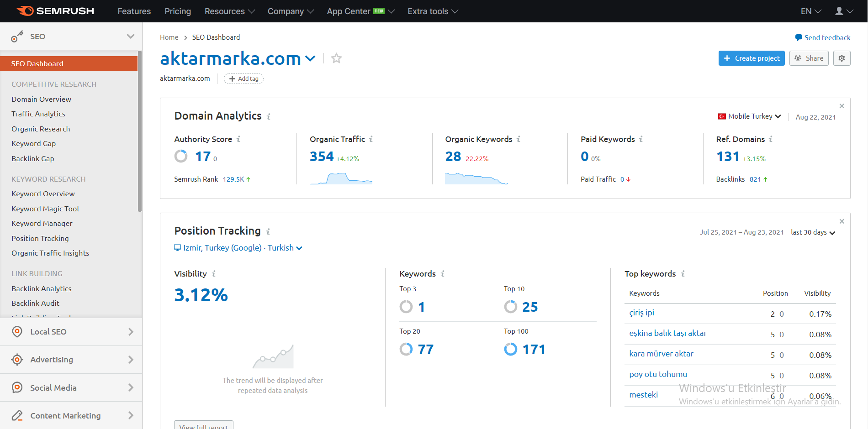Click info icon next to Paid Keywords
Image resolution: width=868 pixels, height=429 pixels.
point(641,139)
